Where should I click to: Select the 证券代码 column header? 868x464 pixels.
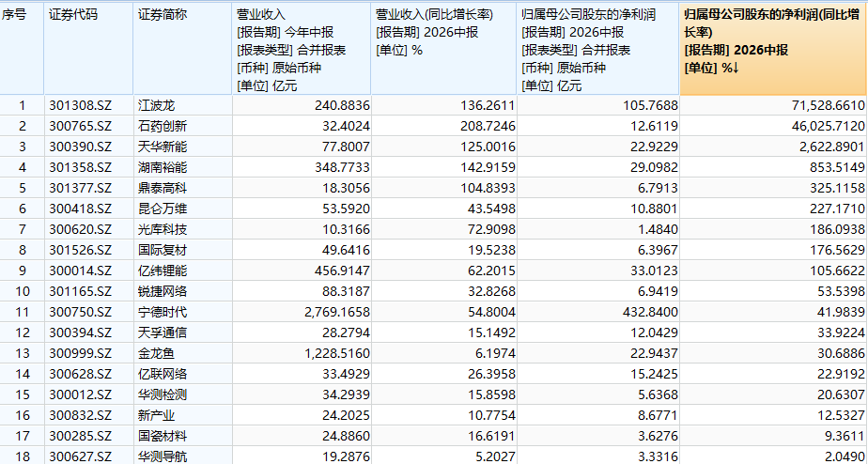coord(88,48)
